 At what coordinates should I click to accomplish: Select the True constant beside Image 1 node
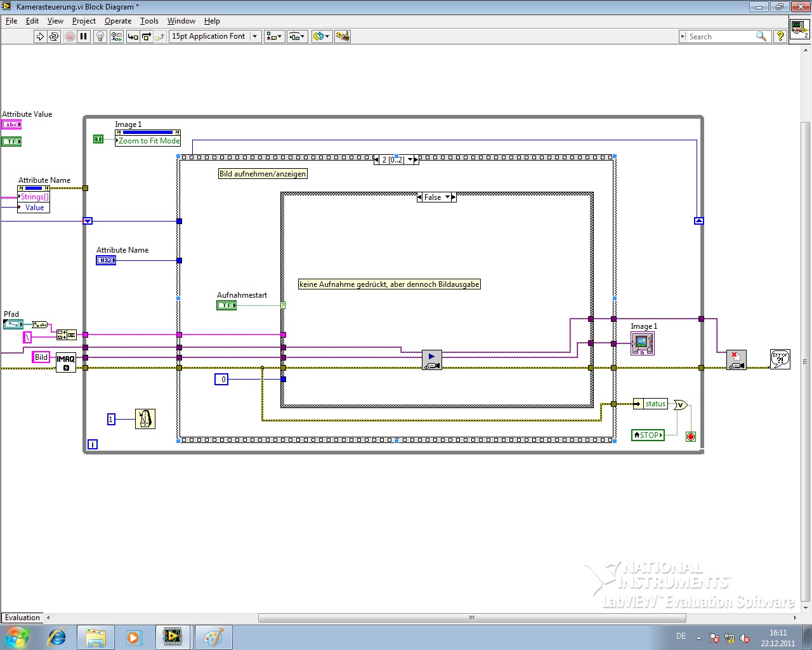pos(98,139)
